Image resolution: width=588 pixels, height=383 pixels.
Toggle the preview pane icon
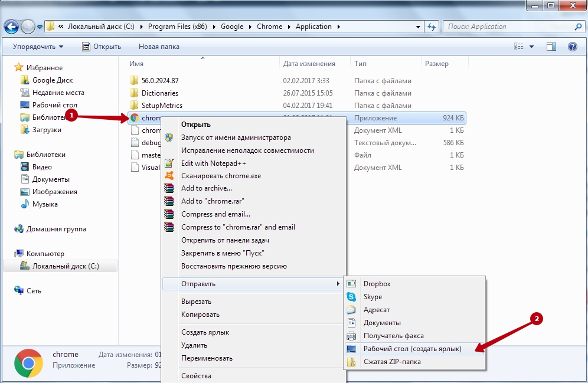coord(551,47)
